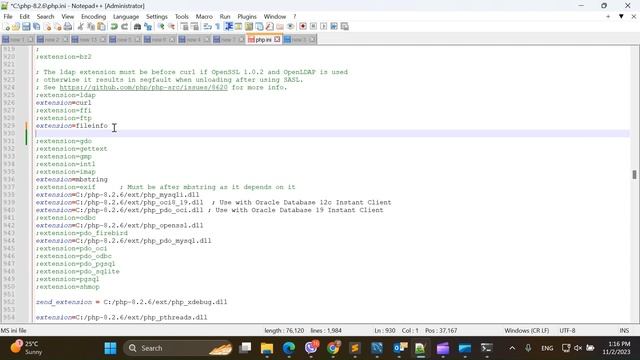Screen dimensions: 640x360
Task: Undo last edit with the green arrow
Action: coord(114,27)
